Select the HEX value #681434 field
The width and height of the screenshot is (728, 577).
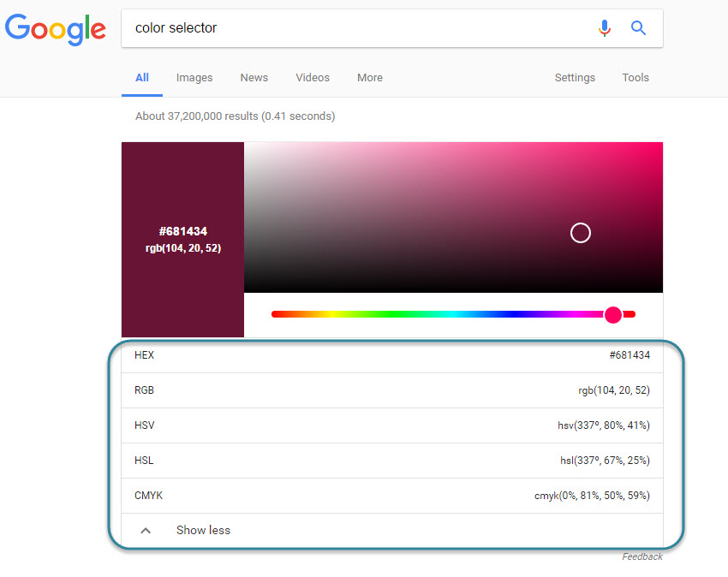click(x=629, y=355)
